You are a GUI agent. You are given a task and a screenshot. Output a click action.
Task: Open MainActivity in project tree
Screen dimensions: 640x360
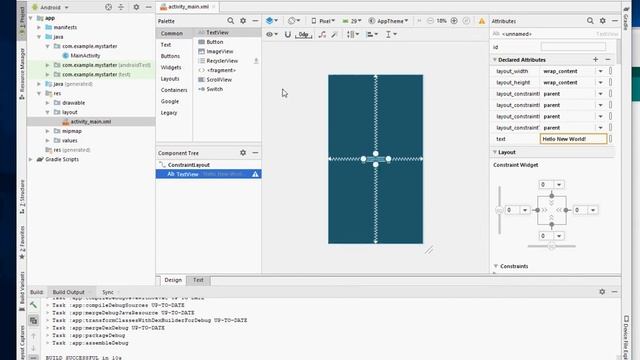click(85, 56)
